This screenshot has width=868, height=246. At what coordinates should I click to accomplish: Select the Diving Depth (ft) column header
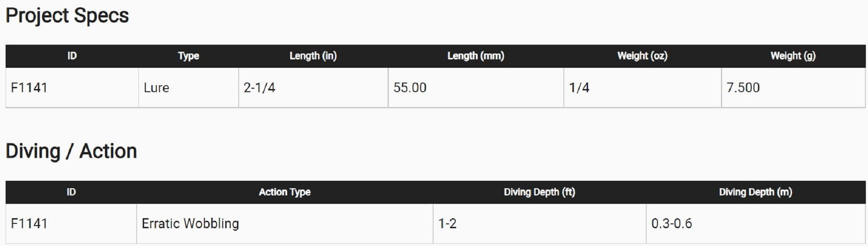click(539, 192)
